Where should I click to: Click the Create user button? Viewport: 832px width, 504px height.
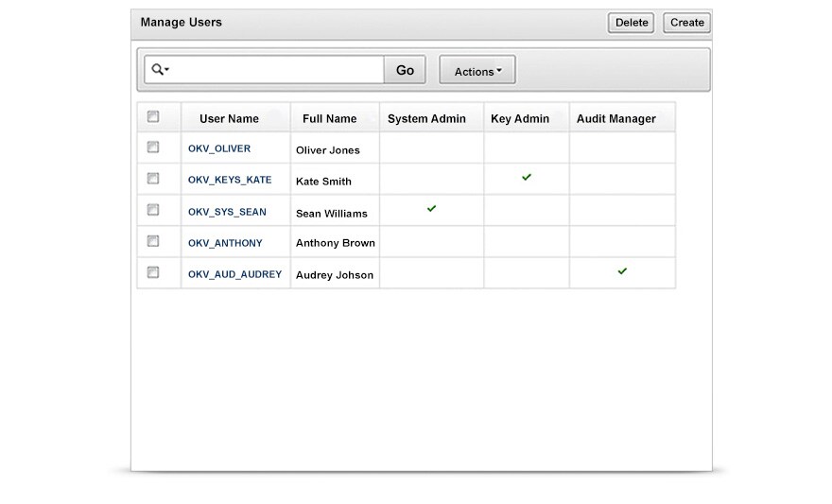click(x=687, y=23)
